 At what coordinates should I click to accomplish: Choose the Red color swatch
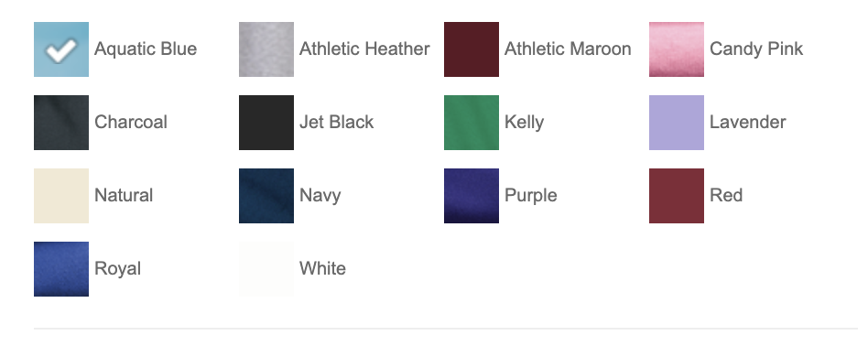click(677, 196)
